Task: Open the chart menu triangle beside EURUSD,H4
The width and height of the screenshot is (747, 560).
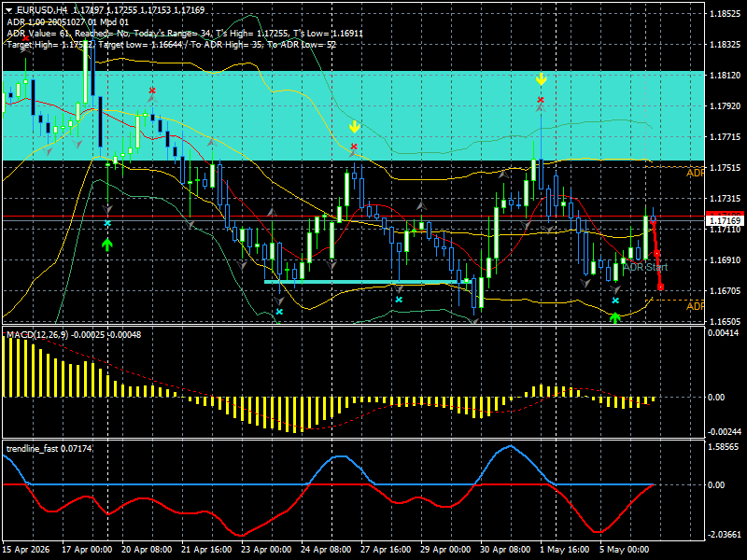Action: (8, 9)
